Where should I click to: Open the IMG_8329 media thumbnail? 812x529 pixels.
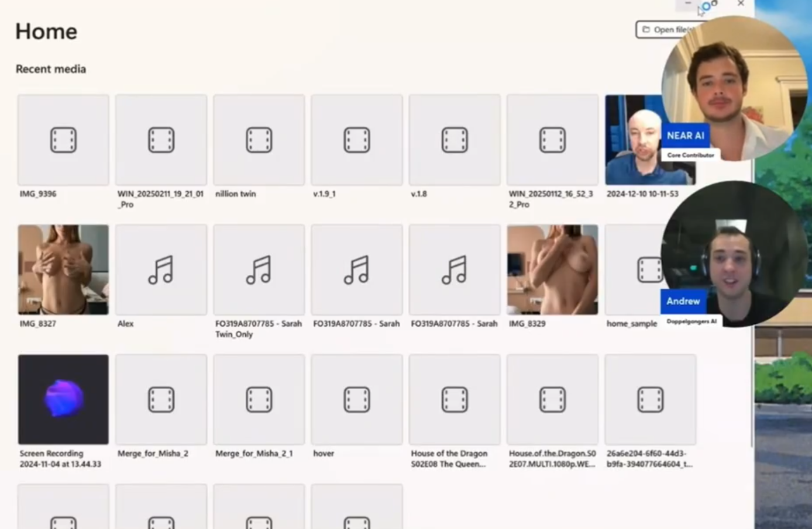pos(552,270)
